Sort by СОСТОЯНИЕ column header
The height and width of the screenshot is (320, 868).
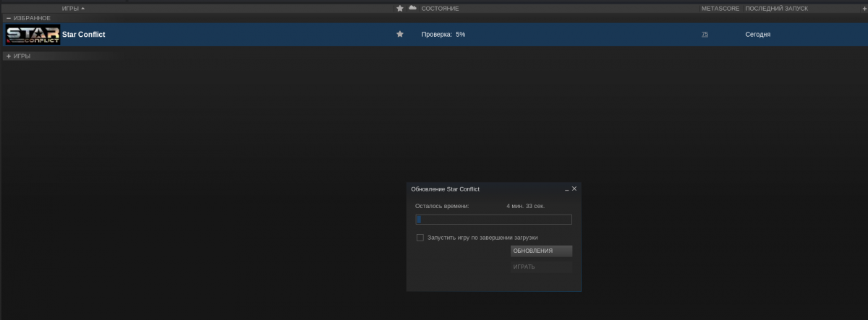[441, 9]
